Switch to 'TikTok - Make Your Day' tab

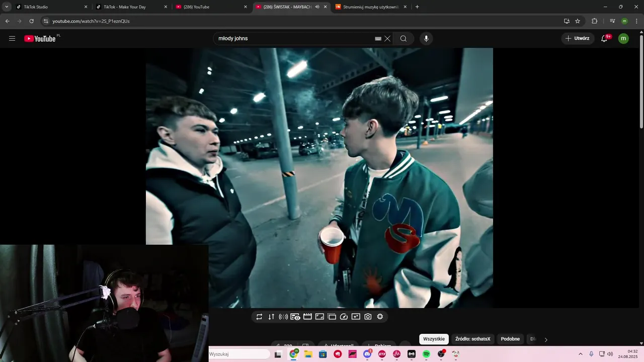tap(131, 7)
